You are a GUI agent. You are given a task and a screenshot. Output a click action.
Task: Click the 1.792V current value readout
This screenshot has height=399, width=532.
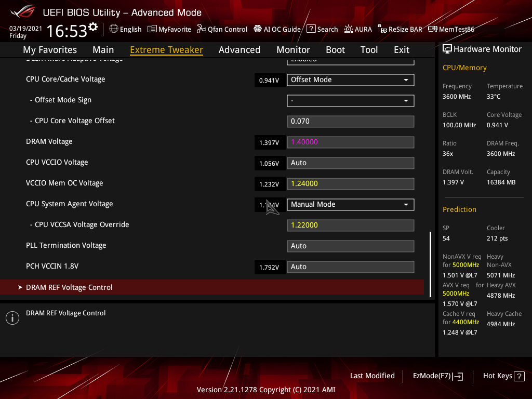[x=270, y=267]
